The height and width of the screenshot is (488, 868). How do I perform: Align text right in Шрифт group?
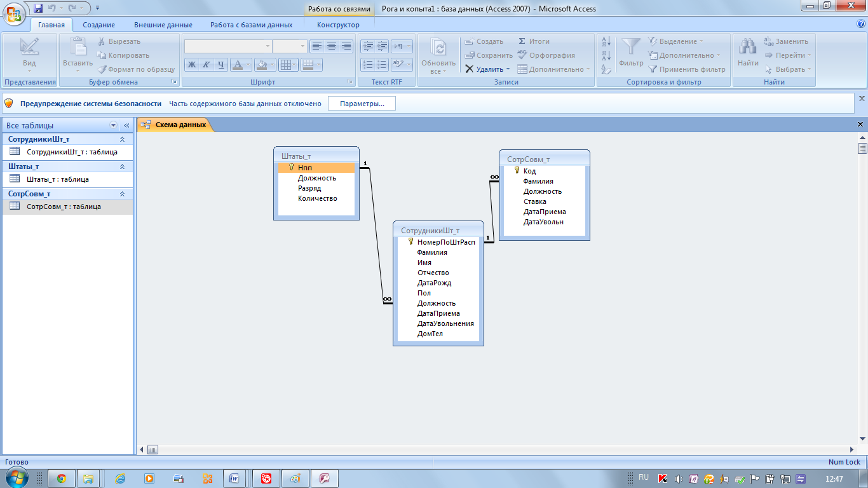346,46
